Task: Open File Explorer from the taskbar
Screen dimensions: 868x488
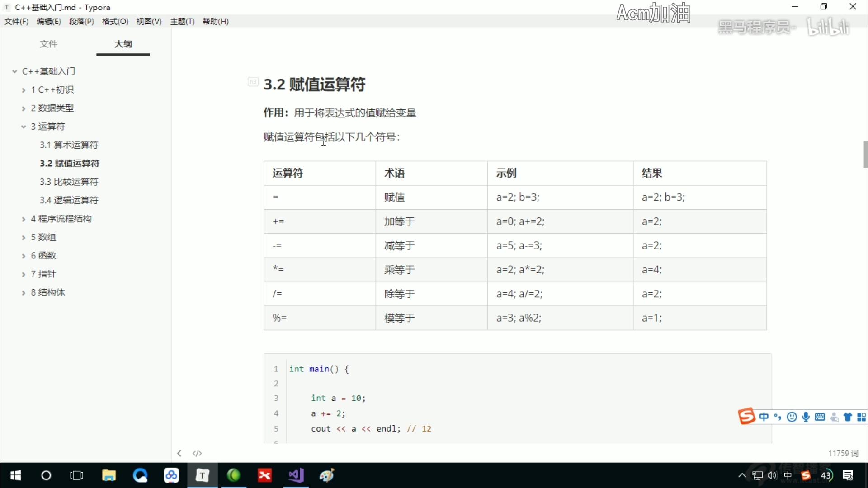Action: (109, 475)
